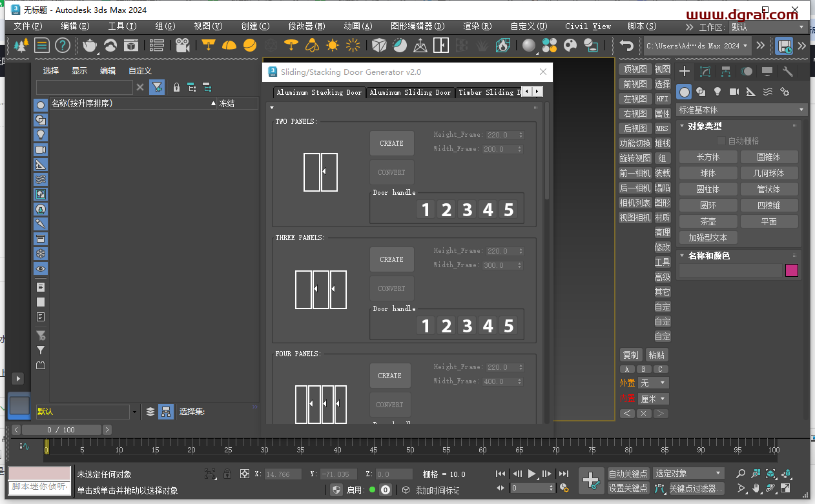Toggle the 设置关键点 set key mode
Viewport: 815px width, 504px height.
tap(628, 488)
